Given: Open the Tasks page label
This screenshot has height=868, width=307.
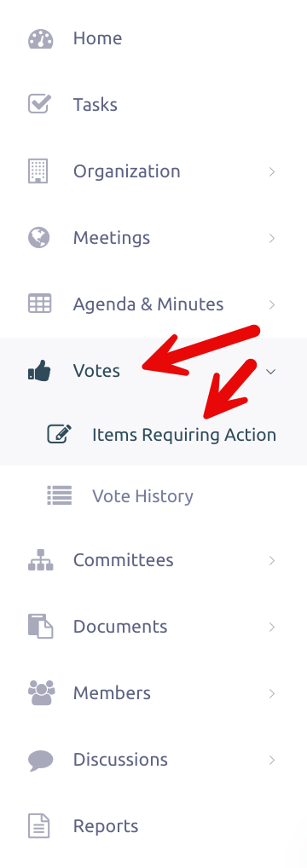Looking at the screenshot, I should pyautogui.click(x=96, y=105).
